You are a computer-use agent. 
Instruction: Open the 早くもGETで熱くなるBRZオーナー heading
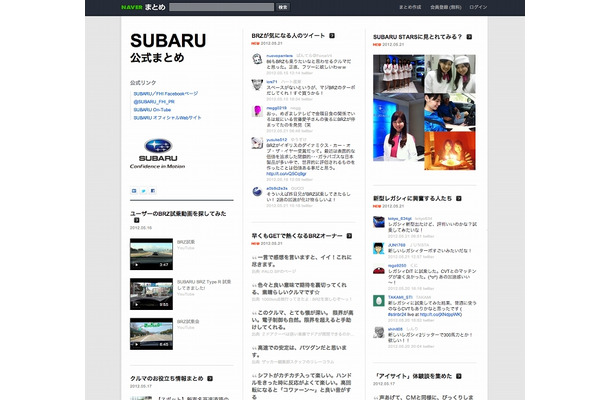297,236
